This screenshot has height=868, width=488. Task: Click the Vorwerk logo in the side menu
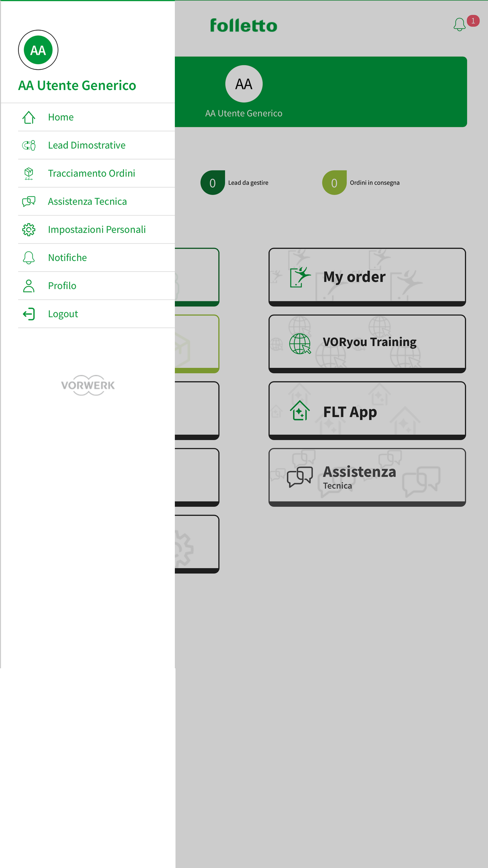(x=88, y=385)
